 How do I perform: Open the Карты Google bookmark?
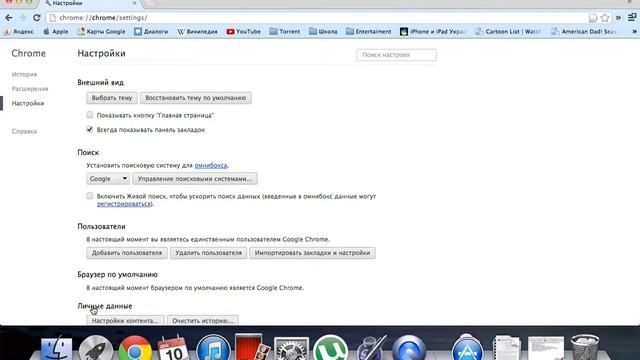pyautogui.click(x=101, y=31)
